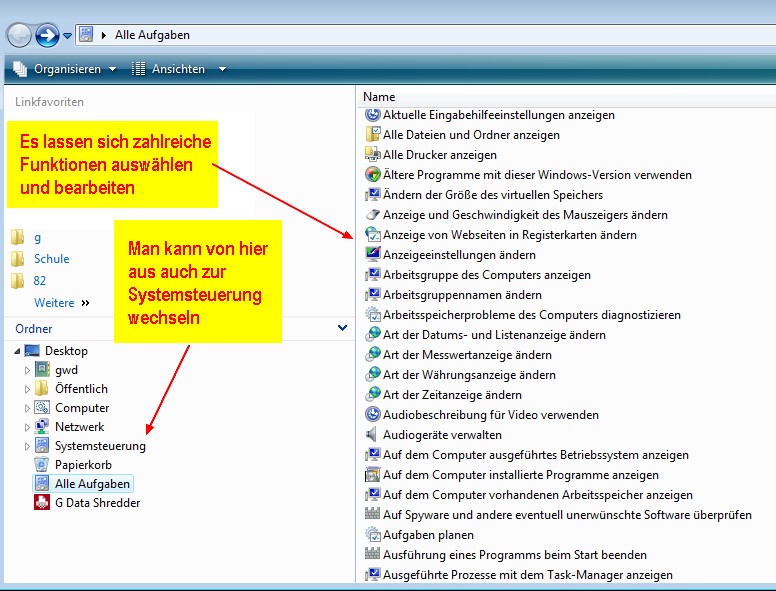Open 'Arbeitsgruppennamen ändern' entry text
The height and width of the screenshot is (591, 776).
pos(462,295)
